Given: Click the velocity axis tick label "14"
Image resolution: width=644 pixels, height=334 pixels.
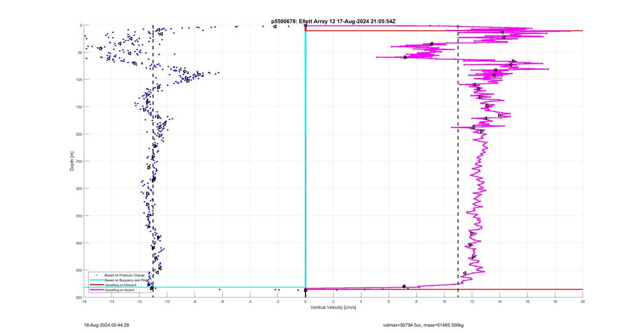Looking at the screenshot, I should coord(500,302).
